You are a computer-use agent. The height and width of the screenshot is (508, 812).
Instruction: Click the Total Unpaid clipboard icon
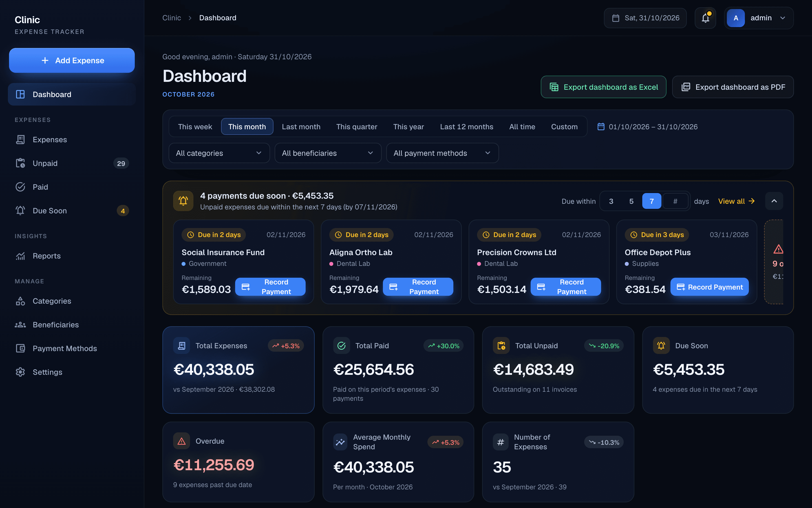(x=501, y=346)
